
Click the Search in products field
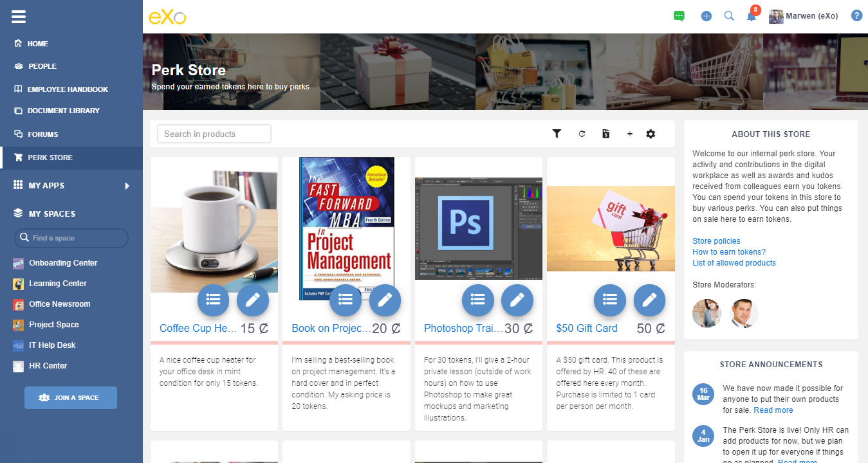(214, 134)
